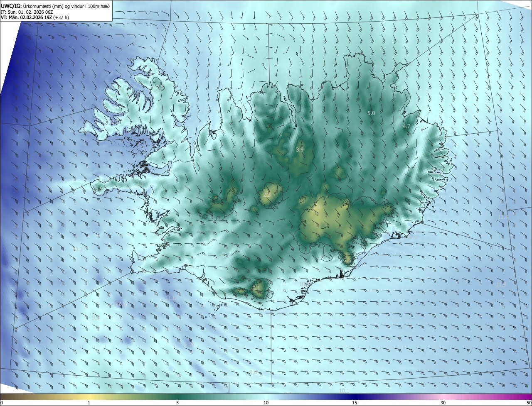Click the 2.6 value label near the southeast coast
532x406 pixels.
(348, 261)
